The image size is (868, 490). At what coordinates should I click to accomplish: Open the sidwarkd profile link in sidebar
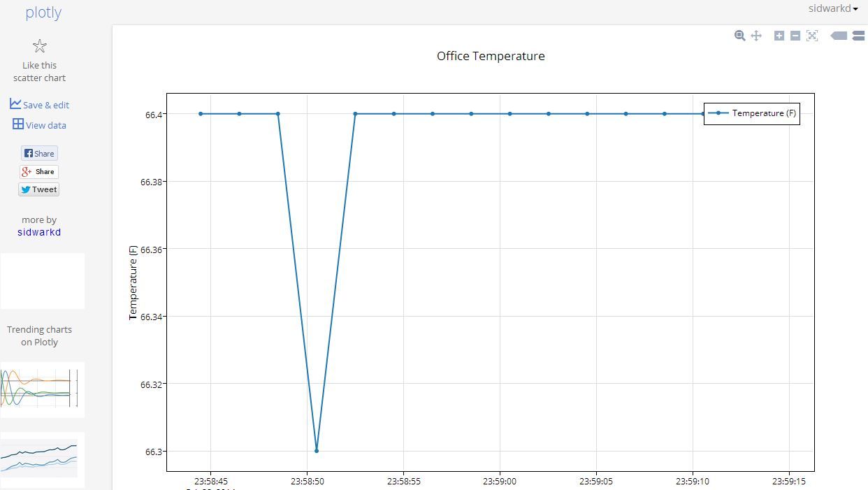[39, 232]
